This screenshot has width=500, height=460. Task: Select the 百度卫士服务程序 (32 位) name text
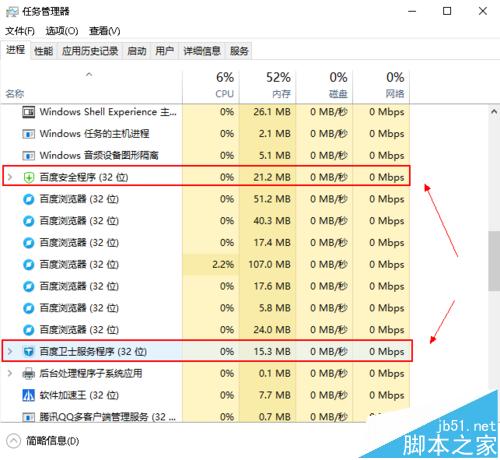point(93,352)
